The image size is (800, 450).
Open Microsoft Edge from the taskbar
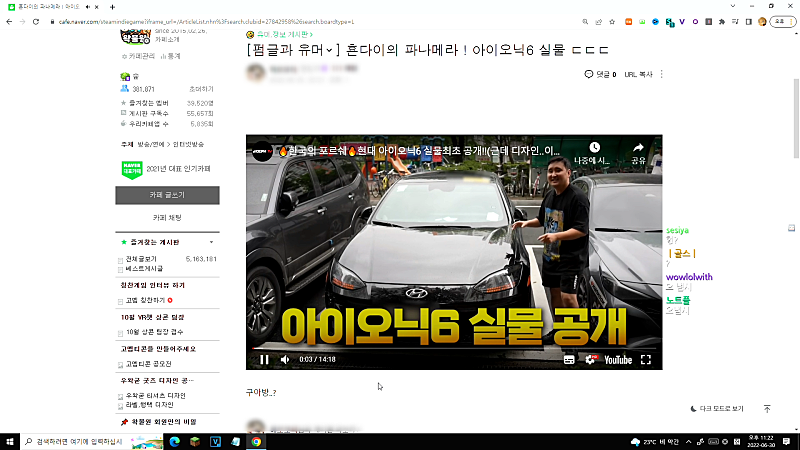coord(174,442)
